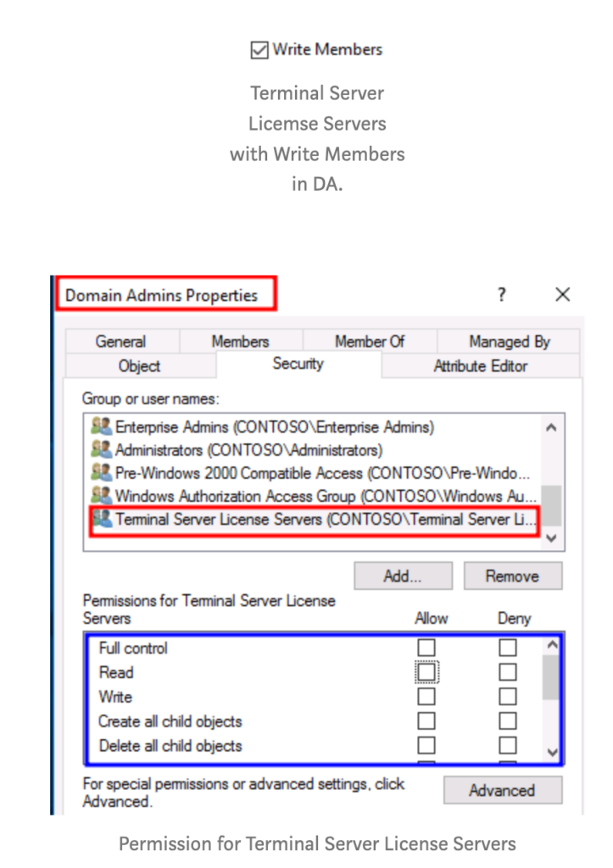Close the Domain Admins Properties dialog

pyautogui.click(x=562, y=295)
